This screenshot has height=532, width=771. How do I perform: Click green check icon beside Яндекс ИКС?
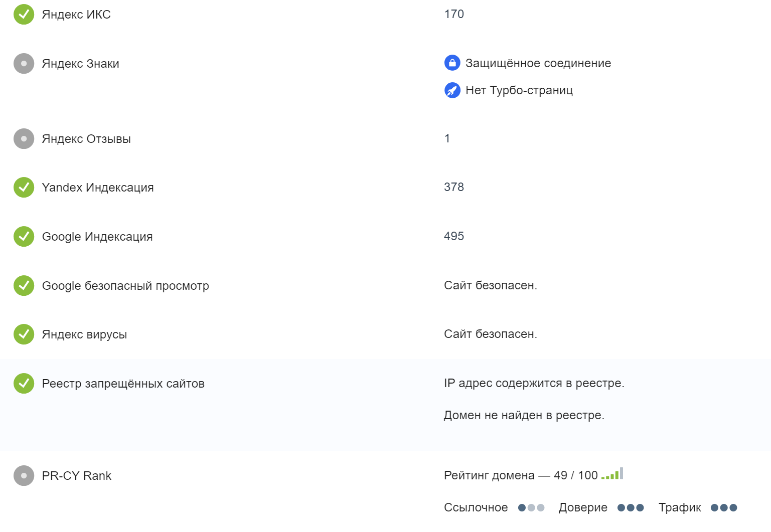pyautogui.click(x=24, y=15)
